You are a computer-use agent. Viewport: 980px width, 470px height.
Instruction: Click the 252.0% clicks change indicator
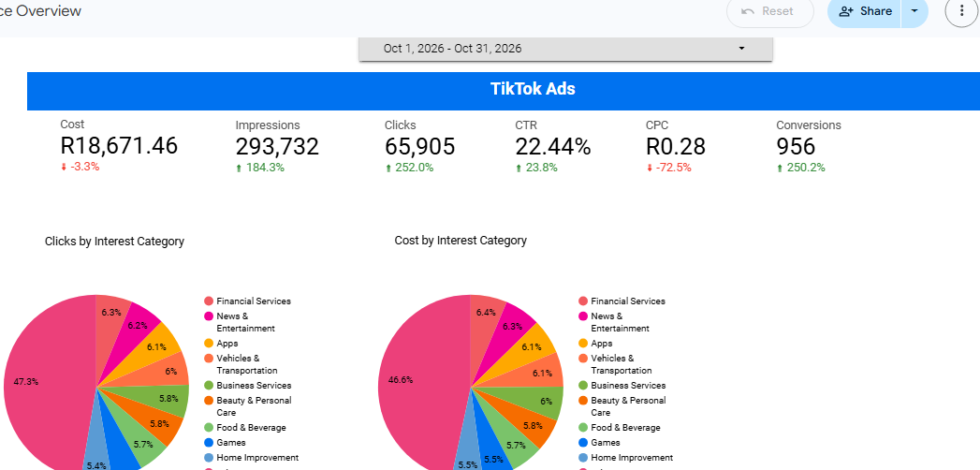[x=409, y=168]
